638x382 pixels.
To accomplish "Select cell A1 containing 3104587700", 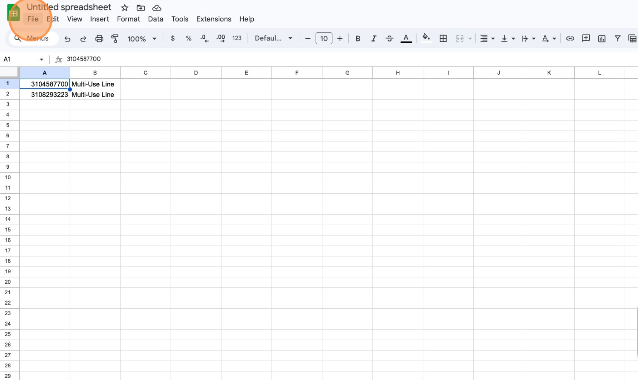I will point(45,84).
